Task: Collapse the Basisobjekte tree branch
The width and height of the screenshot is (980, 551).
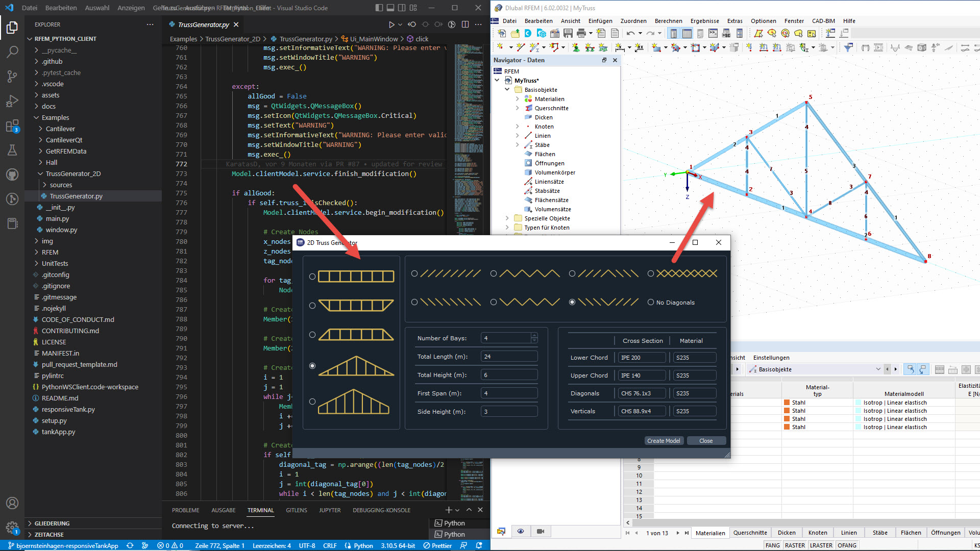Action: pos(507,89)
